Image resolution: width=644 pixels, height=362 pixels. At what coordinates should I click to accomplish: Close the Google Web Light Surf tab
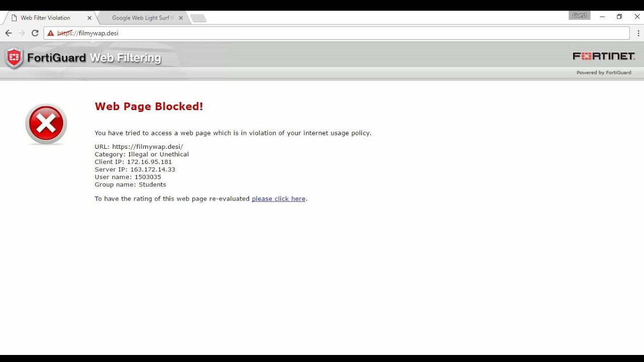pyautogui.click(x=181, y=18)
